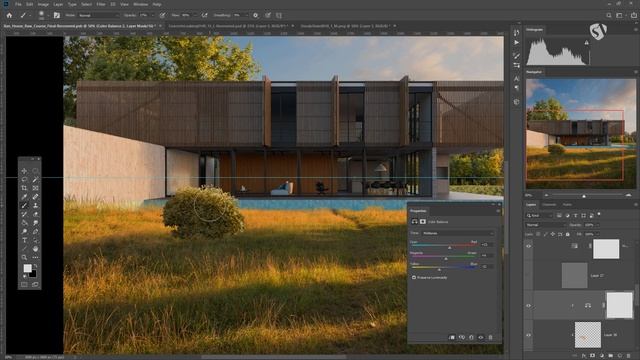Open the Flow value dropdown
Image resolution: width=640 pixels, height=360 pixels.
[x=194, y=15]
